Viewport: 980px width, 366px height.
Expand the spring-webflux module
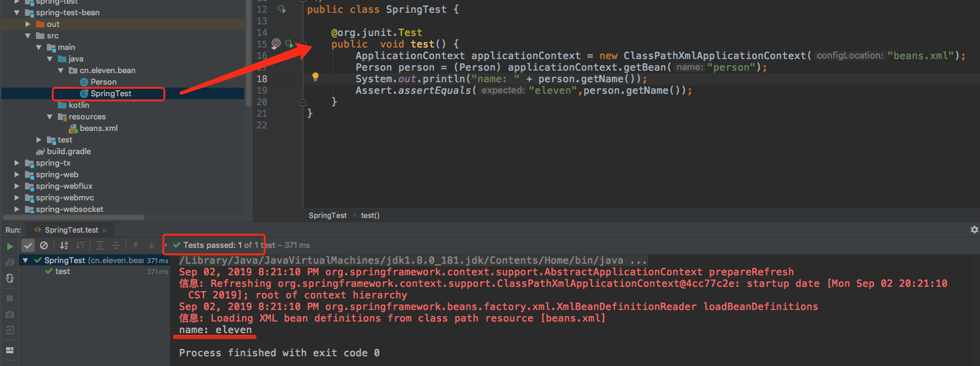point(16,186)
